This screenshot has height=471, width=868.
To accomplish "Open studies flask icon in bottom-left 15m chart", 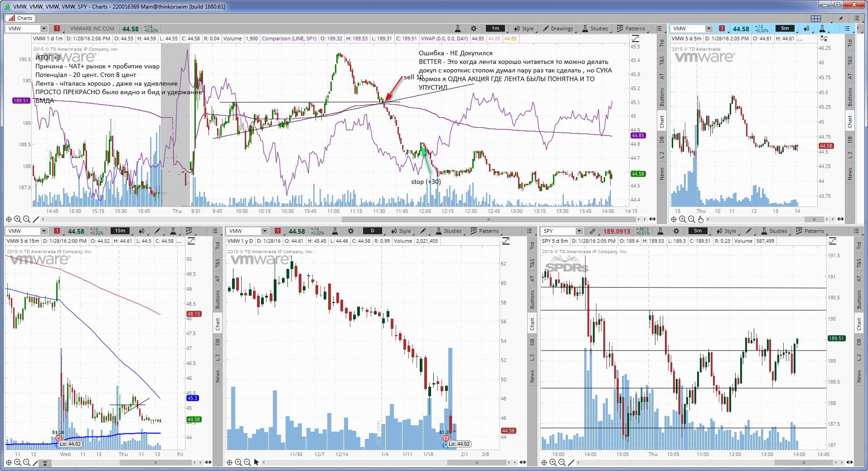I will pyautogui.click(x=173, y=231).
